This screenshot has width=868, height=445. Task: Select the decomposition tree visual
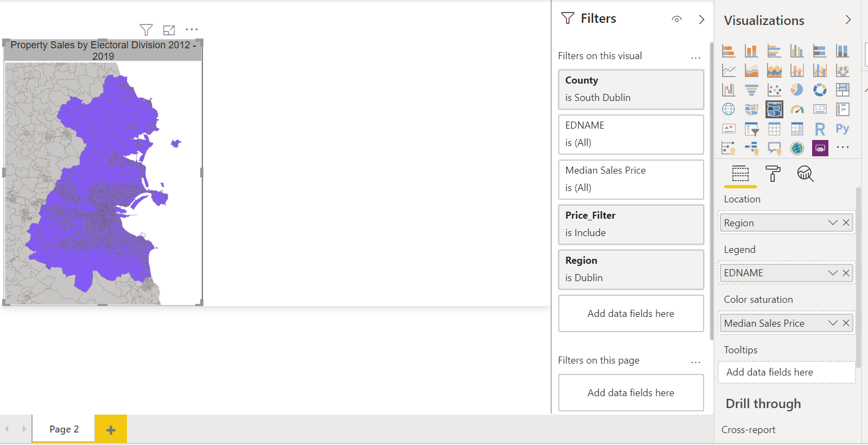pos(751,148)
